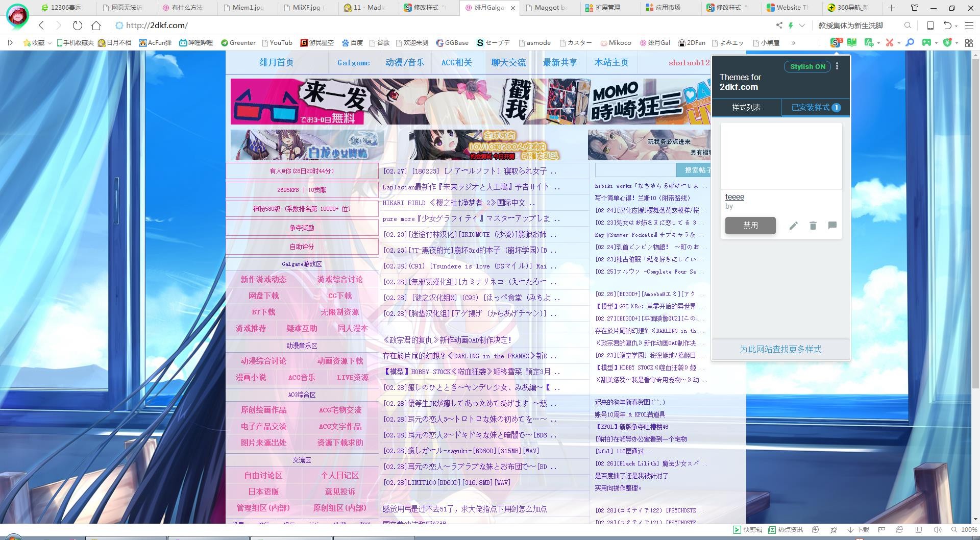Click the undo closed tab arrow icon
Viewport: 980px width, 540px height.
point(947,26)
